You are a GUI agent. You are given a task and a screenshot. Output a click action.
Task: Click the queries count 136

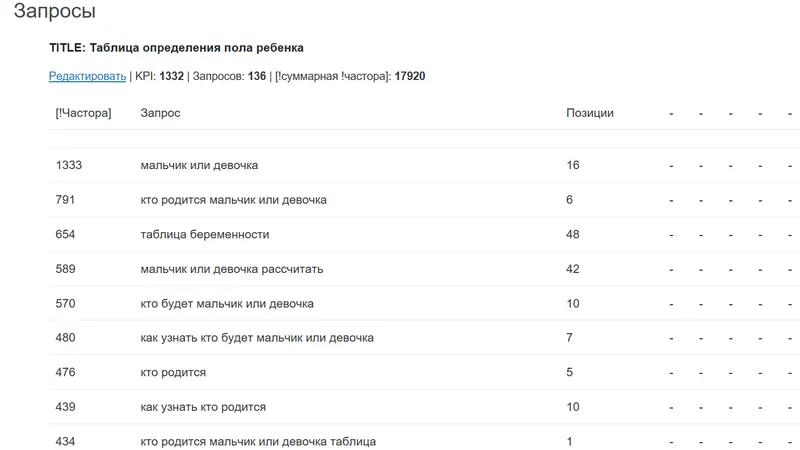pyautogui.click(x=257, y=76)
